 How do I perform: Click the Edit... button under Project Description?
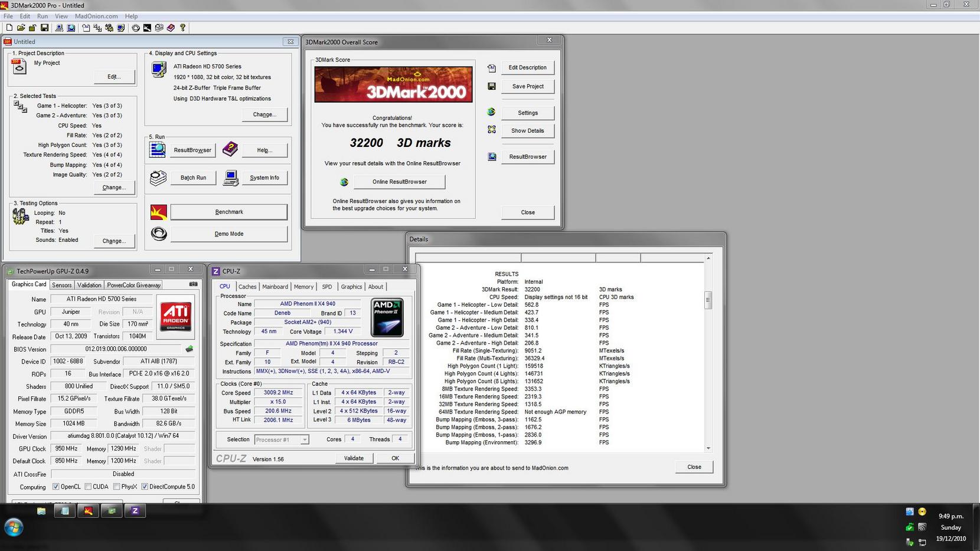click(x=114, y=77)
